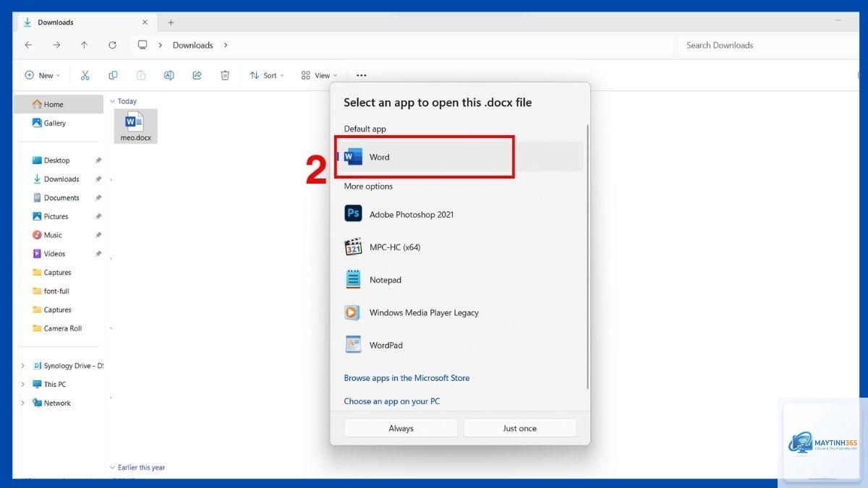Screen dimensions: 868x488
Task: Click Downloads in the address bar
Action: click(x=192, y=45)
